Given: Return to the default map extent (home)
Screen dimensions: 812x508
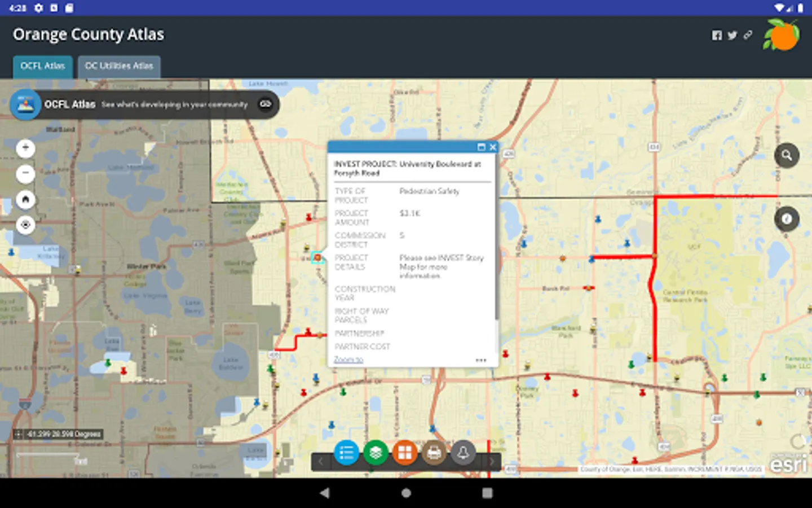Looking at the screenshot, I should coord(25,199).
